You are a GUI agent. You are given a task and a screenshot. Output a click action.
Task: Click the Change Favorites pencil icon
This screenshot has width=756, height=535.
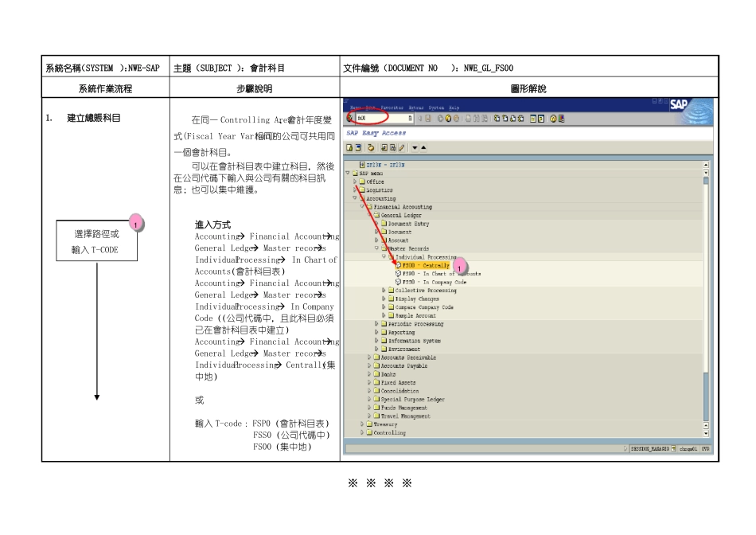(402, 147)
